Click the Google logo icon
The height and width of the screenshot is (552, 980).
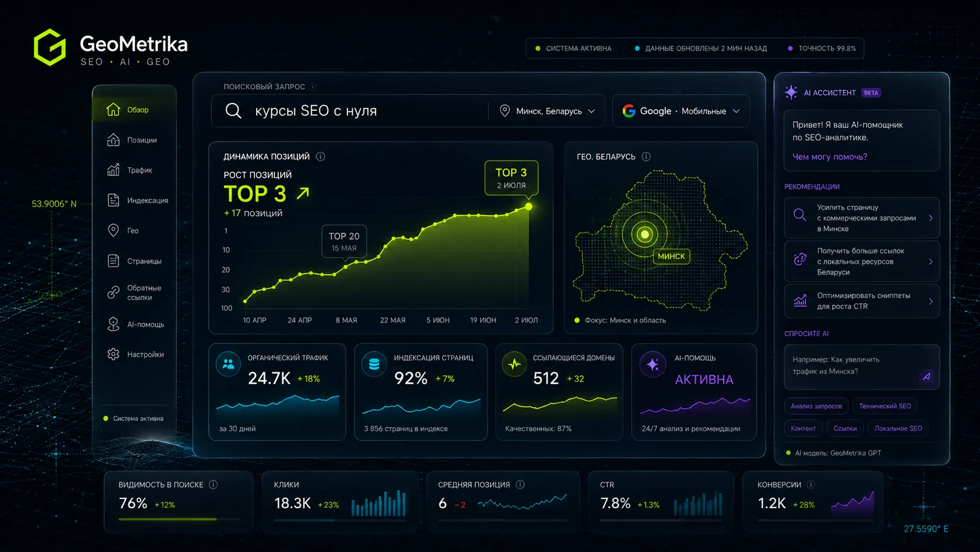tap(629, 111)
